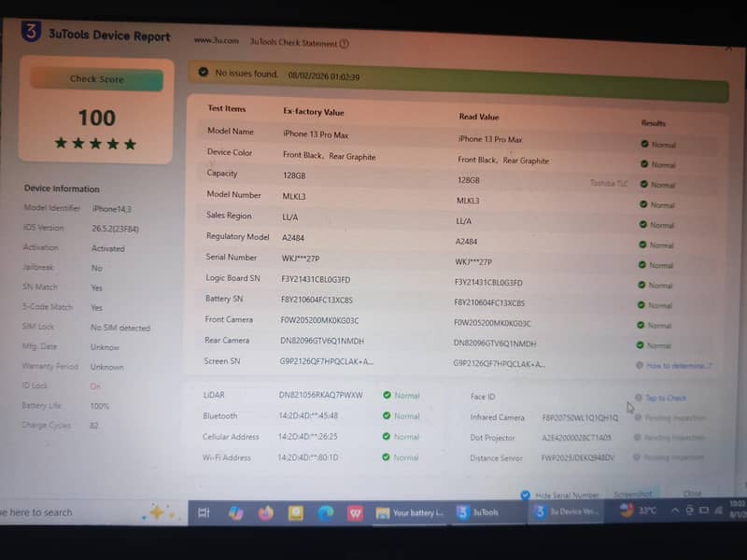Select the iPhone14,3 model identifier value
Image resolution: width=747 pixels, height=560 pixels.
[x=112, y=208]
